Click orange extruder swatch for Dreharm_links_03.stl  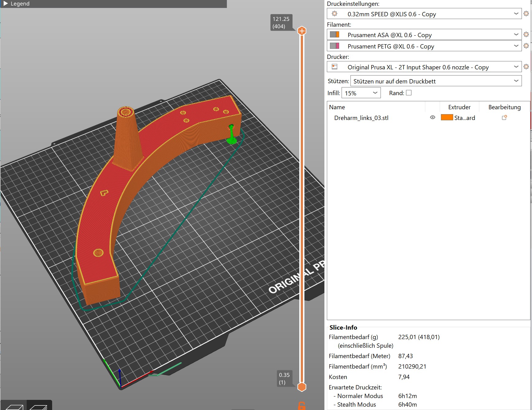[x=447, y=117]
